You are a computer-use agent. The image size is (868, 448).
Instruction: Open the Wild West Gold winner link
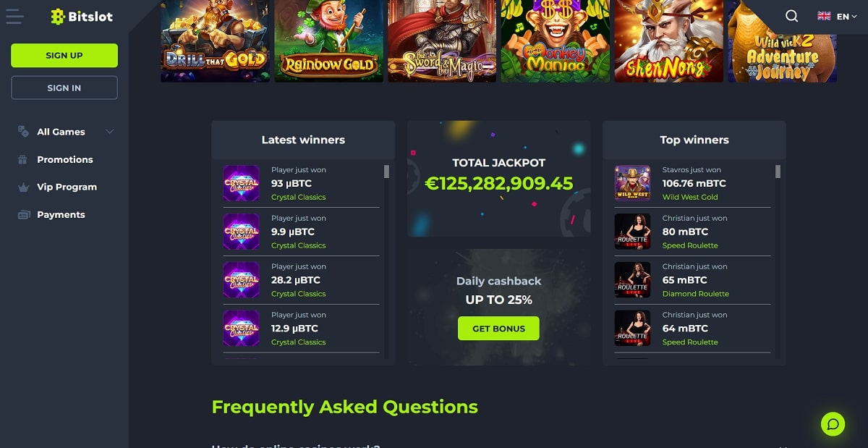(x=690, y=197)
